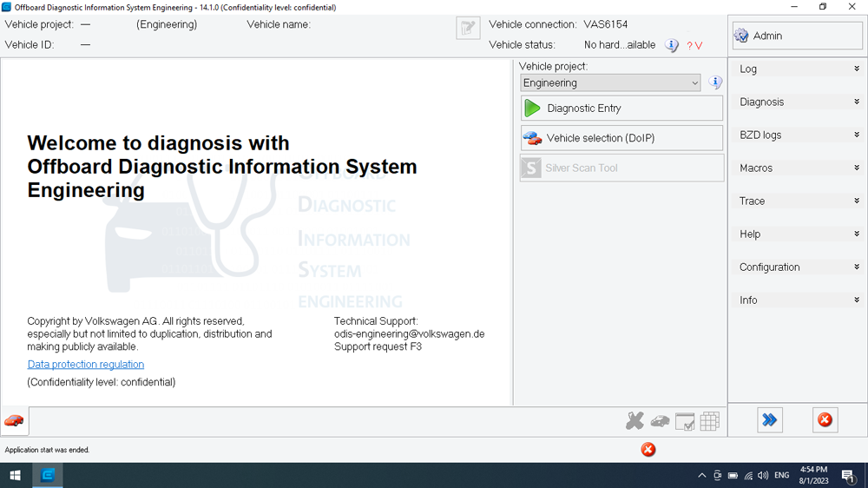The width and height of the screenshot is (868, 488).
Task: Click the odis-engineering@volkswagen.de email text
Action: coord(409,334)
